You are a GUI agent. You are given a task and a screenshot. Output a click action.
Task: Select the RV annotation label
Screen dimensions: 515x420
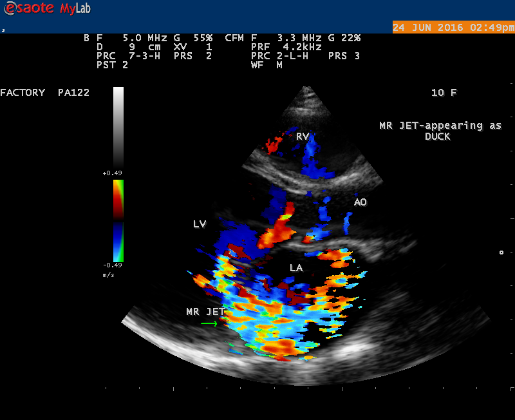(303, 136)
